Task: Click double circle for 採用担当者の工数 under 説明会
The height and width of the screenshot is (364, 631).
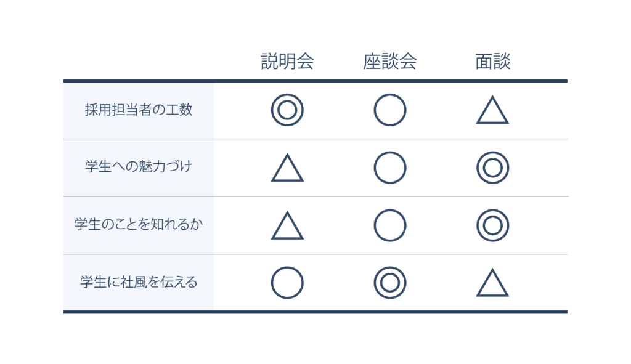Action: (287, 110)
